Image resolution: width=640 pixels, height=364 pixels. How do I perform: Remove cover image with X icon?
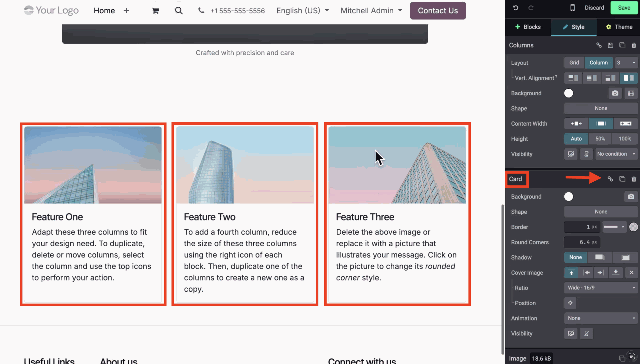pos(631,273)
